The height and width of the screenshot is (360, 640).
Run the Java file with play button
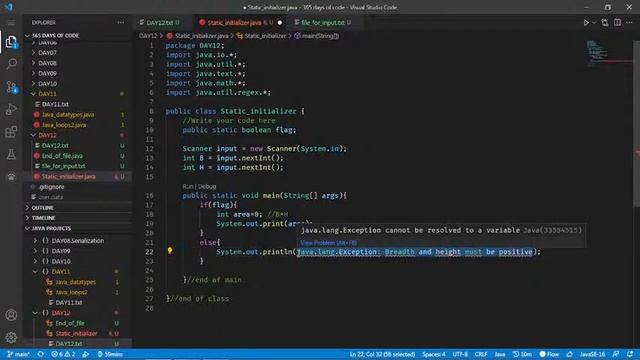pyautogui.click(x=586, y=22)
